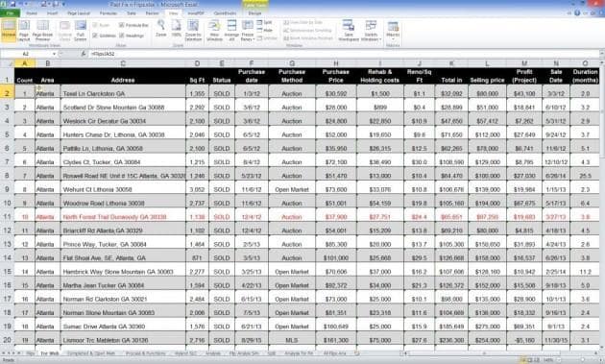Select row 11 header
The image size is (605, 364).
[7, 216]
